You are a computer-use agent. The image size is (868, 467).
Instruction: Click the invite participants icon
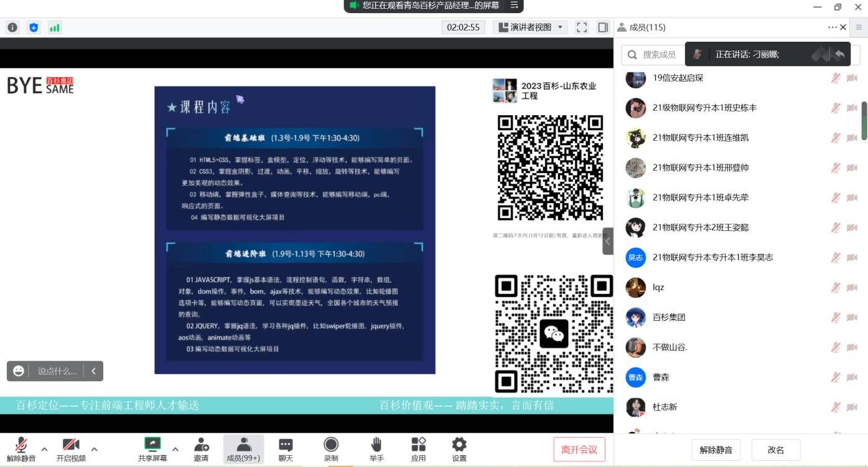pos(201,449)
